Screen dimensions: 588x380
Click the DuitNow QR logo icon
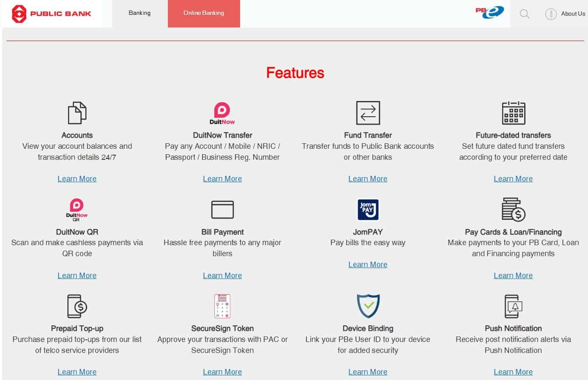[x=77, y=210]
